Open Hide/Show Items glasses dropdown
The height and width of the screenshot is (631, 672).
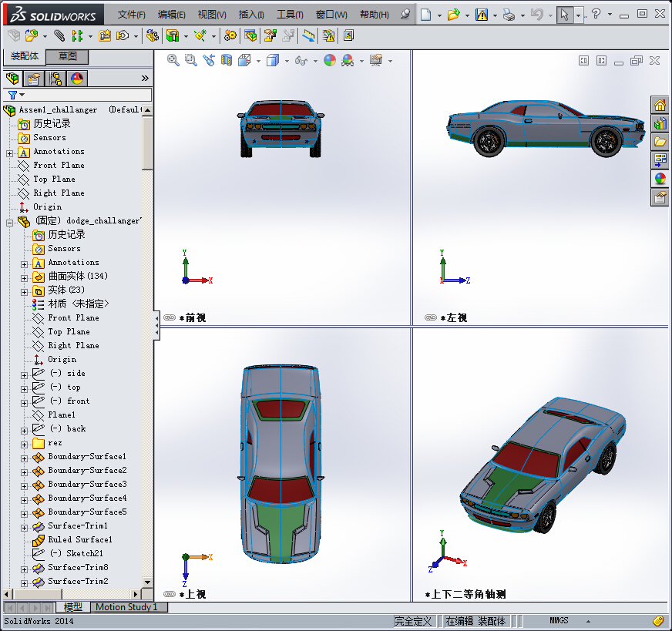click(x=315, y=62)
